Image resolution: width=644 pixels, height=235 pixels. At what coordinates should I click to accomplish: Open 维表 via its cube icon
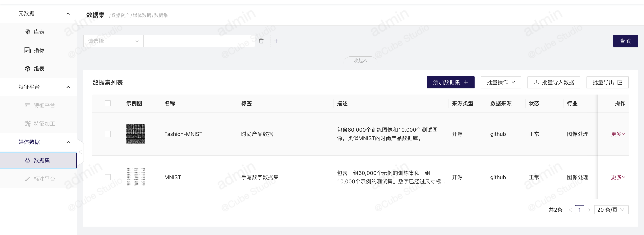[27, 69]
